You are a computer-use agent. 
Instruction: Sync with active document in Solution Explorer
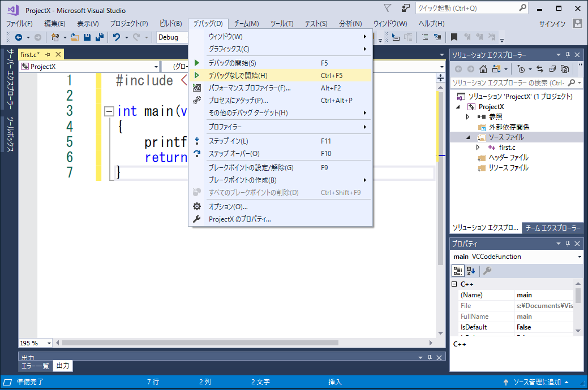pyautogui.click(x=540, y=69)
